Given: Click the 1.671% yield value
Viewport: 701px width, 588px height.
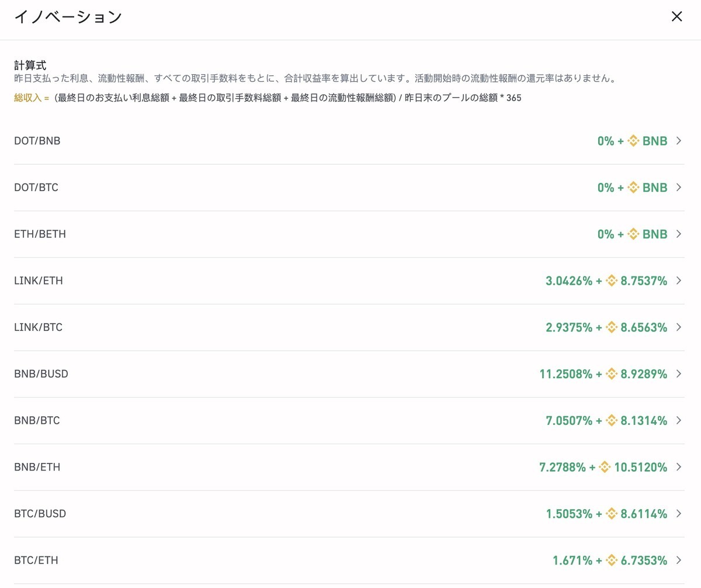Looking at the screenshot, I should click(x=572, y=561).
